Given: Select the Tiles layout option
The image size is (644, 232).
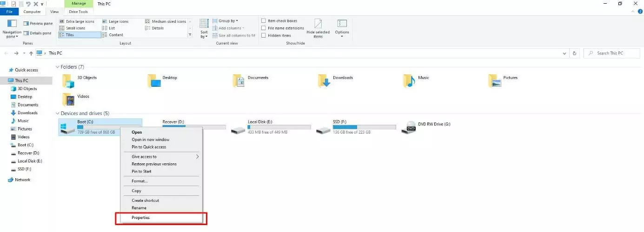Looking at the screenshot, I should click(80, 35).
